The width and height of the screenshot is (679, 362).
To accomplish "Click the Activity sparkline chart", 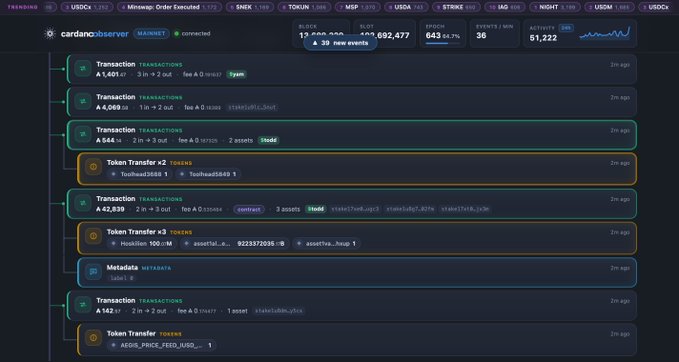I will 605,34.
